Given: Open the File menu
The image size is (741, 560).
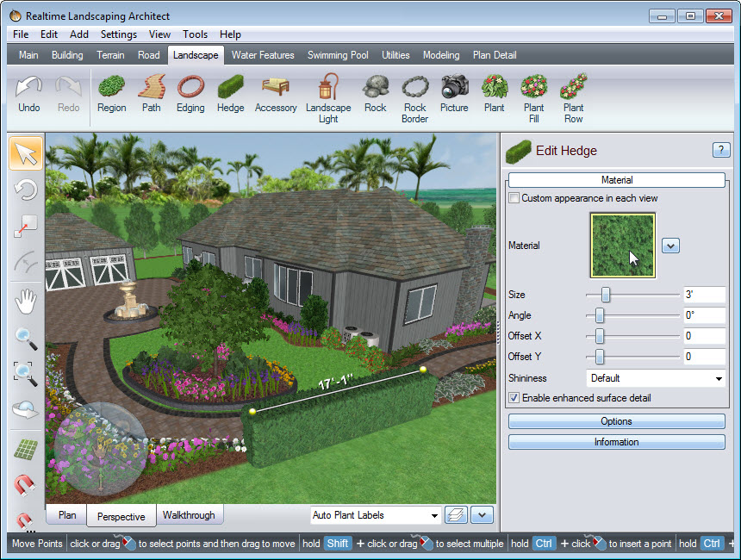Looking at the screenshot, I should point(21,34).
